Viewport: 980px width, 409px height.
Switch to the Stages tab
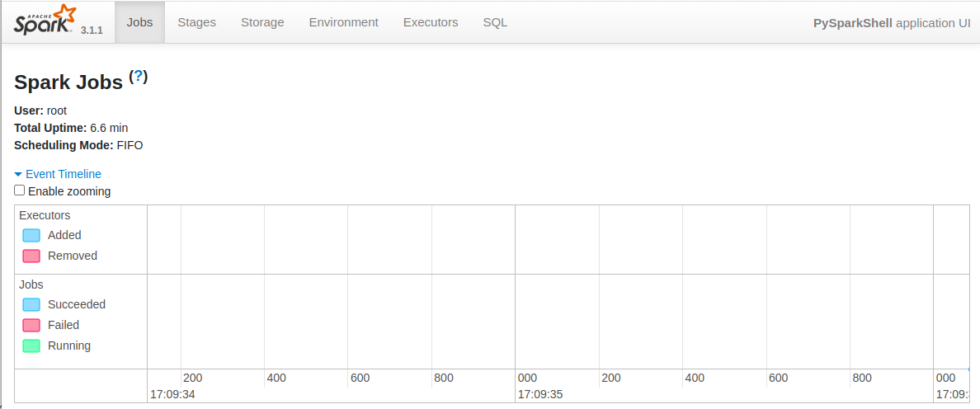coord(196,22)
